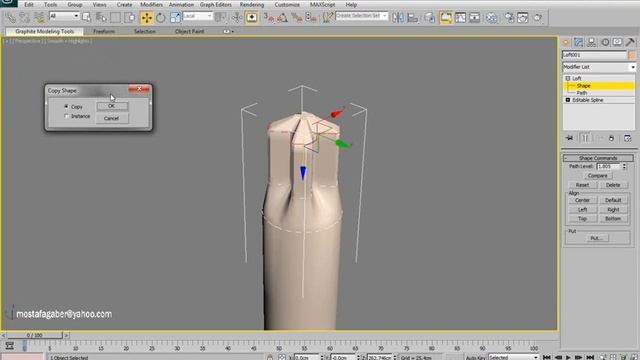Image resolution: width=640 pixels, height=360 pixels.
Task: Select the Link tool in main toolbar
Action: tap(10, 18)
